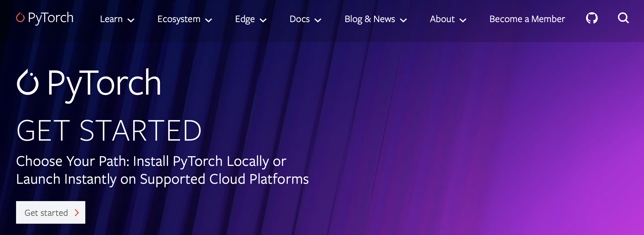
Task: Expand the About menu chevron
Action: [463, 20]
